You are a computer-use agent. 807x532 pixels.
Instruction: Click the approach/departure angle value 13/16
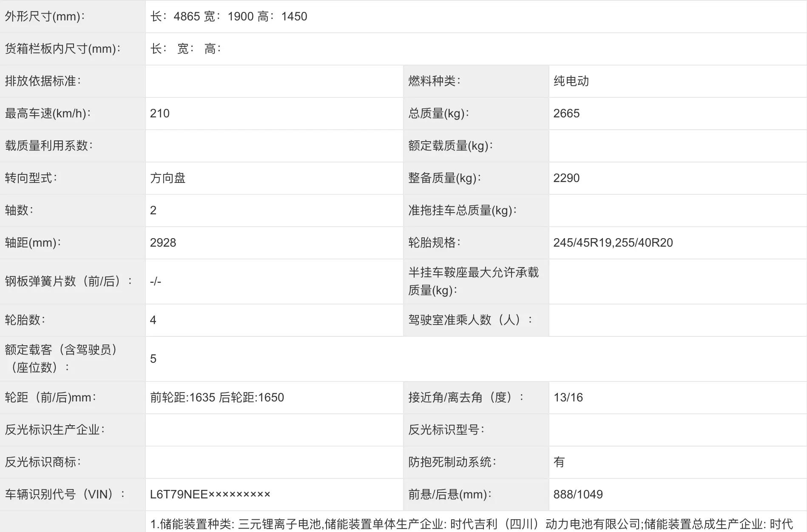point(568,398)
